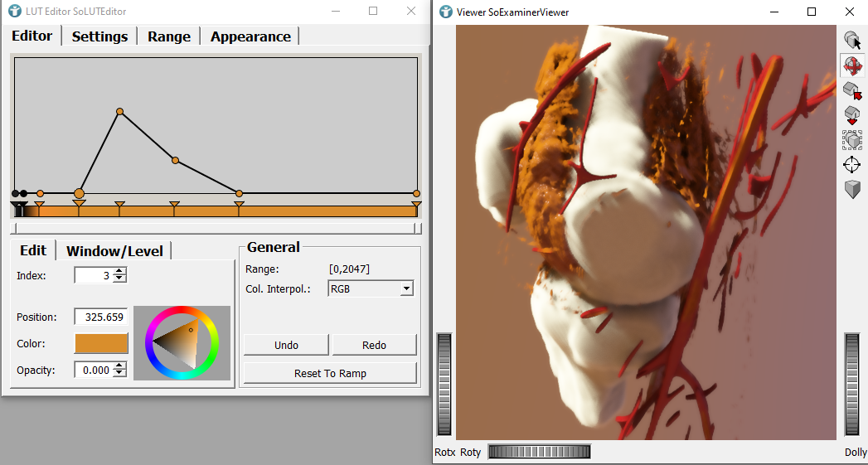Click the Reset To Ramp button

330,374
